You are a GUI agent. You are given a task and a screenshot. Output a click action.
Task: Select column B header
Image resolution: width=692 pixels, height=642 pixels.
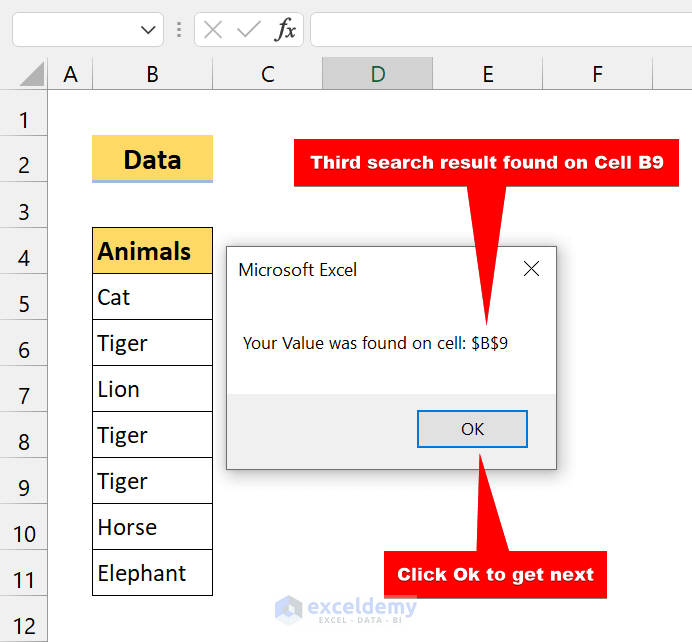tap(152, 74)
